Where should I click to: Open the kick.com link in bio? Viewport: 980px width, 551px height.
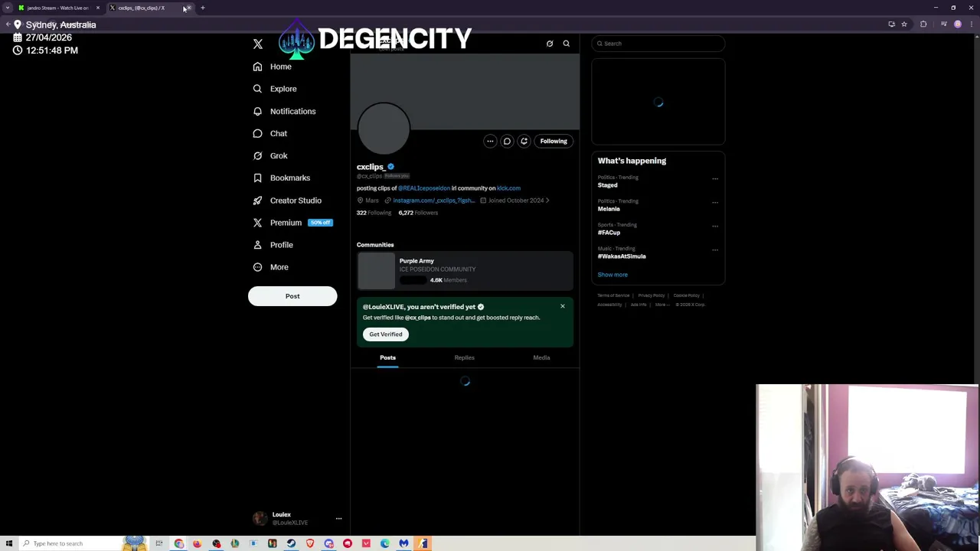pyautogui.click(x=508, y=188)
